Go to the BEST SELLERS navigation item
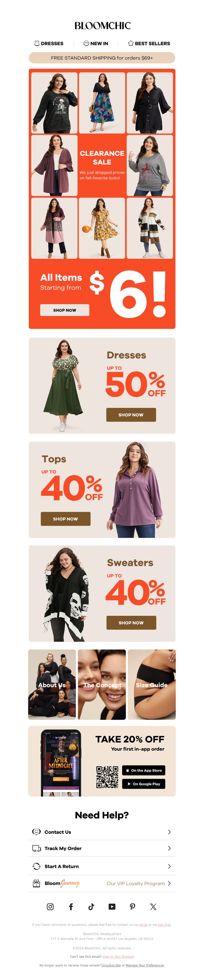204x980 pixels. pyautogui.click(x=149, y=43)
